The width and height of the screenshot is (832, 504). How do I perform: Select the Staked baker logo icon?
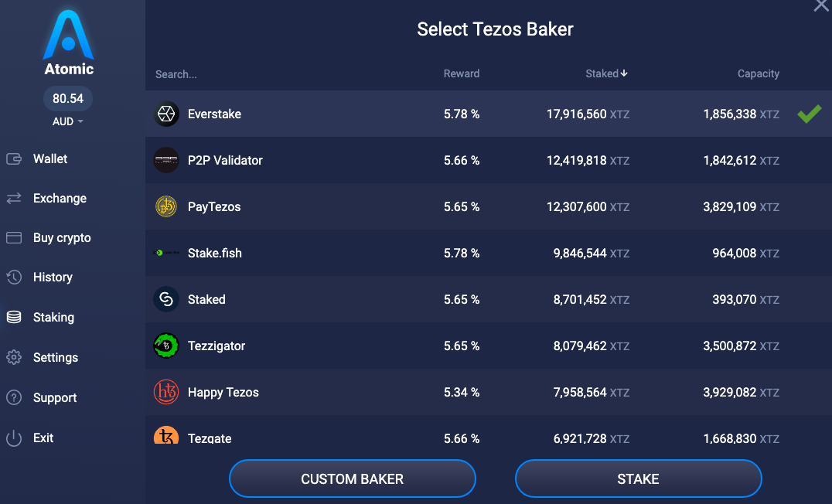click(166, 299)
